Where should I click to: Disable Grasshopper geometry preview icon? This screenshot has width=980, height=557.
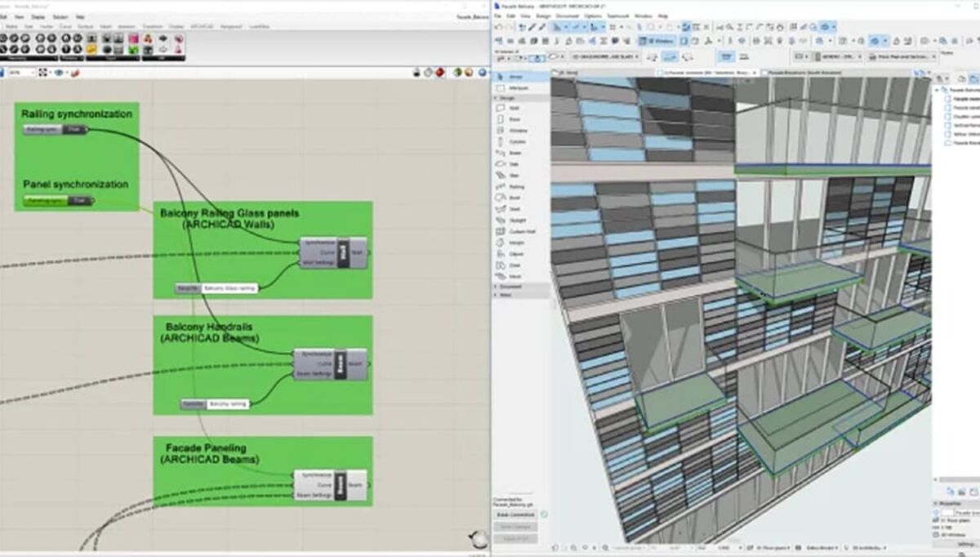coord(417,73)
